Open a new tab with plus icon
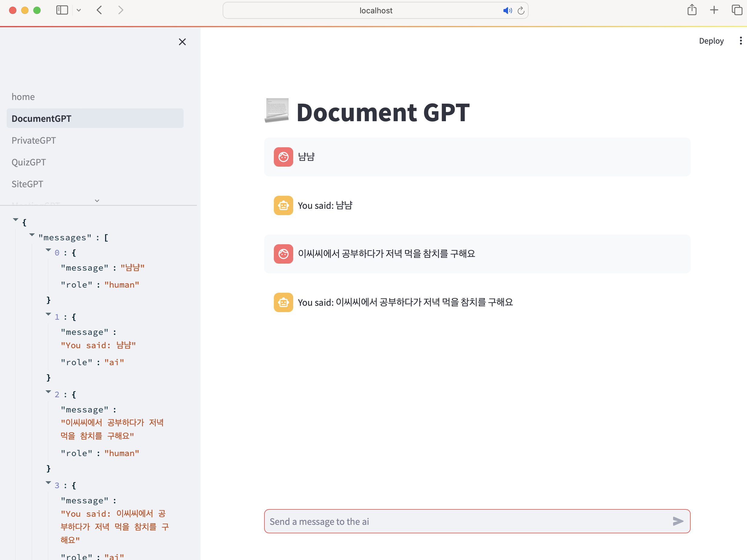 tap(714, 10)
